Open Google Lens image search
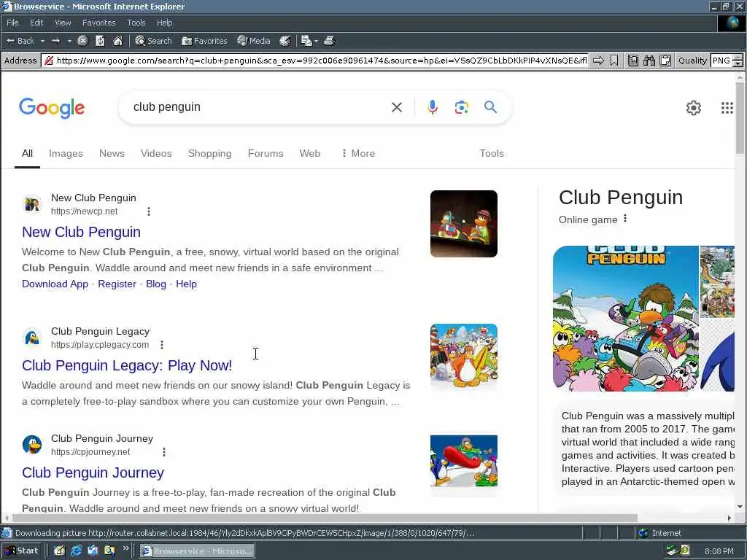 tap(461, 107)
